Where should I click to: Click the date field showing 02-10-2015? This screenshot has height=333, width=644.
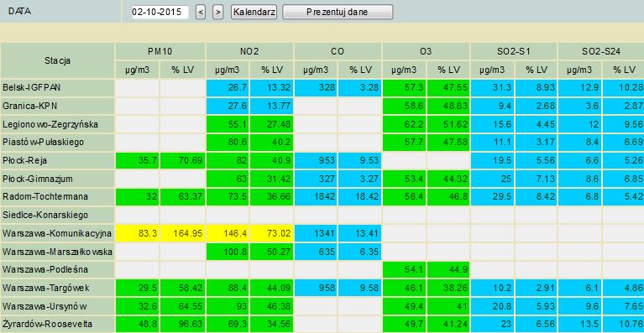(160, 12)
